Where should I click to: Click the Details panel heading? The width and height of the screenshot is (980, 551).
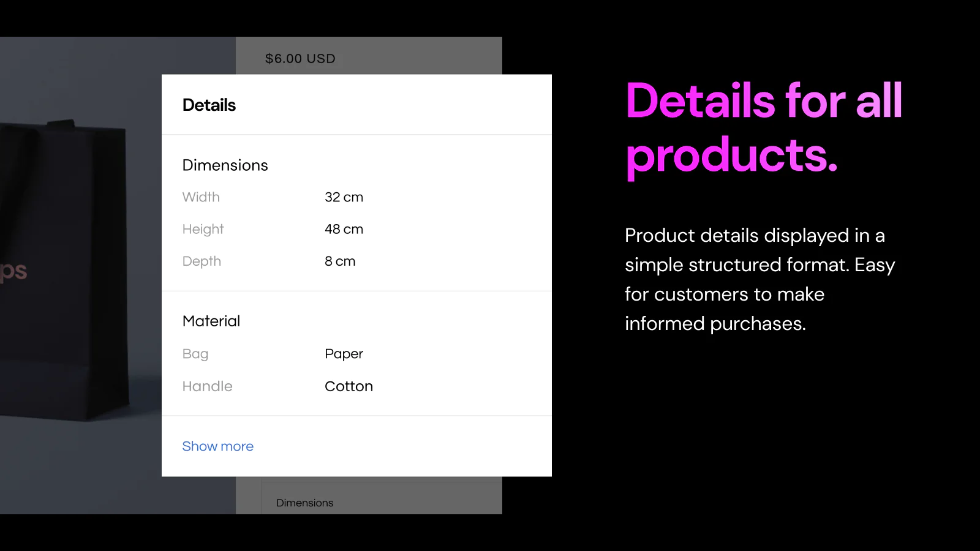pos(209,105)
